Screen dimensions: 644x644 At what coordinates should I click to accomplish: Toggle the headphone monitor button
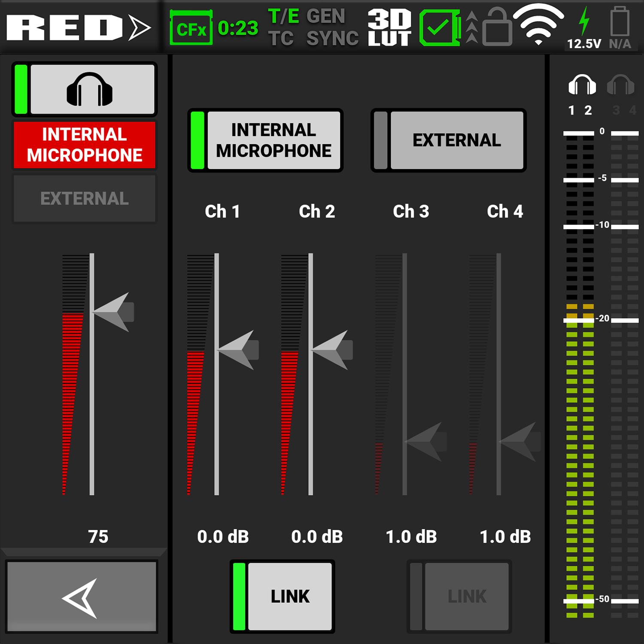click(85, 90)
